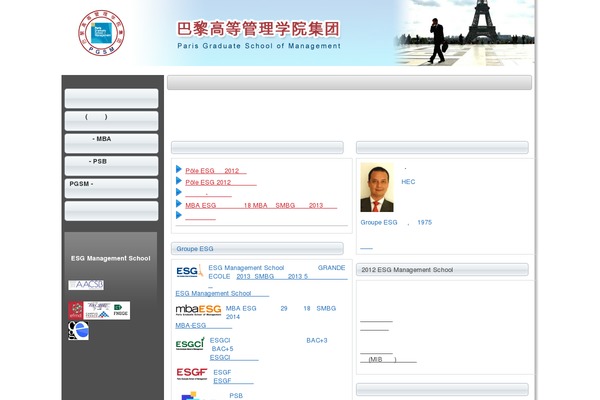Open the underlined ESGCI link
Screen dimensions: 600x400
[233, 357]
